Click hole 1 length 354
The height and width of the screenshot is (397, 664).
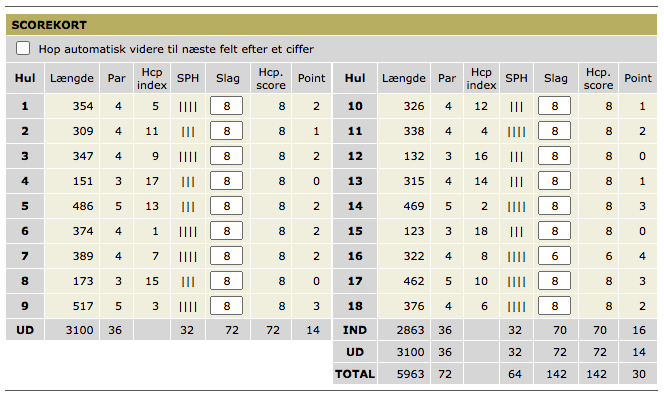click(x=83, y=106)
